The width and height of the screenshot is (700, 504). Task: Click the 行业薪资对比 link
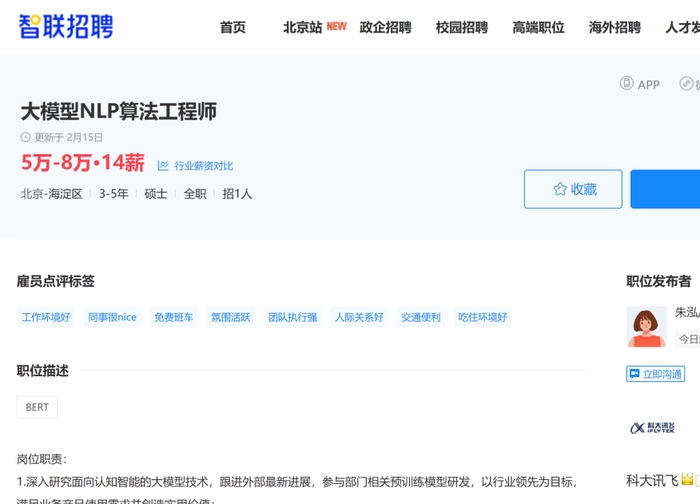point(203,166)
